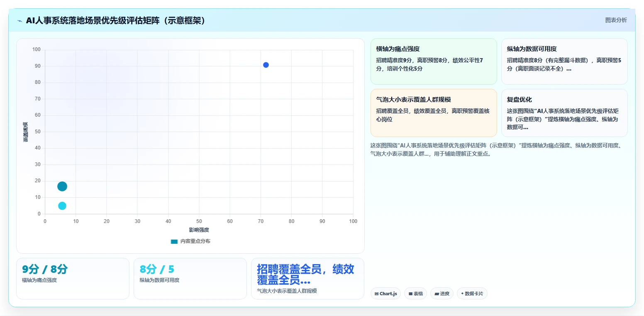
Task: Click the large teal bubble near value 17
Action: tap(62, 186)
